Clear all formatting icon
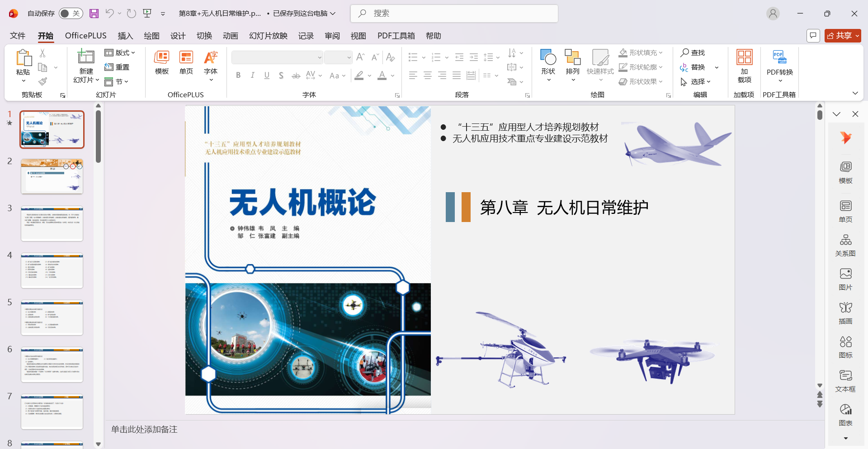This screenshot has height=449, width=868. pos(391,57)
